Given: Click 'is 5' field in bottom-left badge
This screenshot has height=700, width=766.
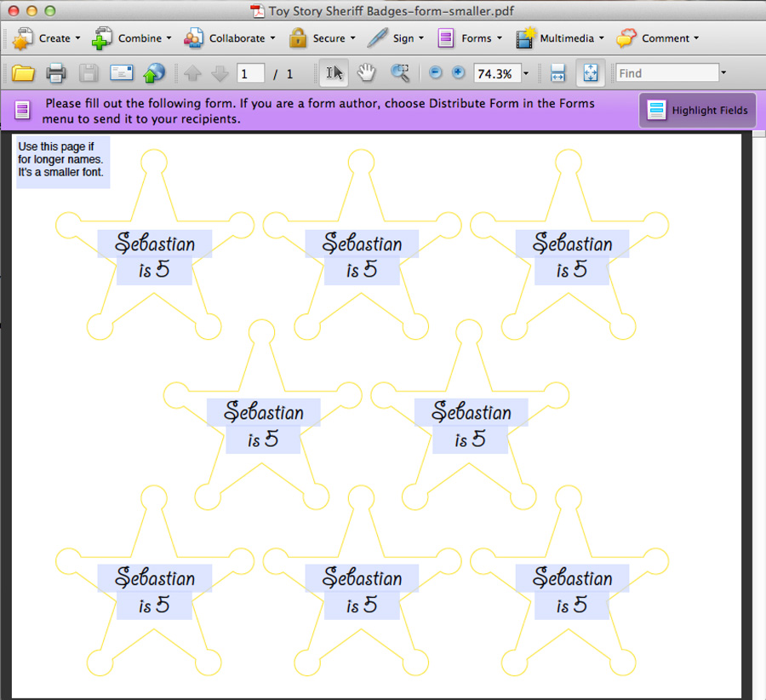Looking at the screenshot, I should tap(154, 605).
